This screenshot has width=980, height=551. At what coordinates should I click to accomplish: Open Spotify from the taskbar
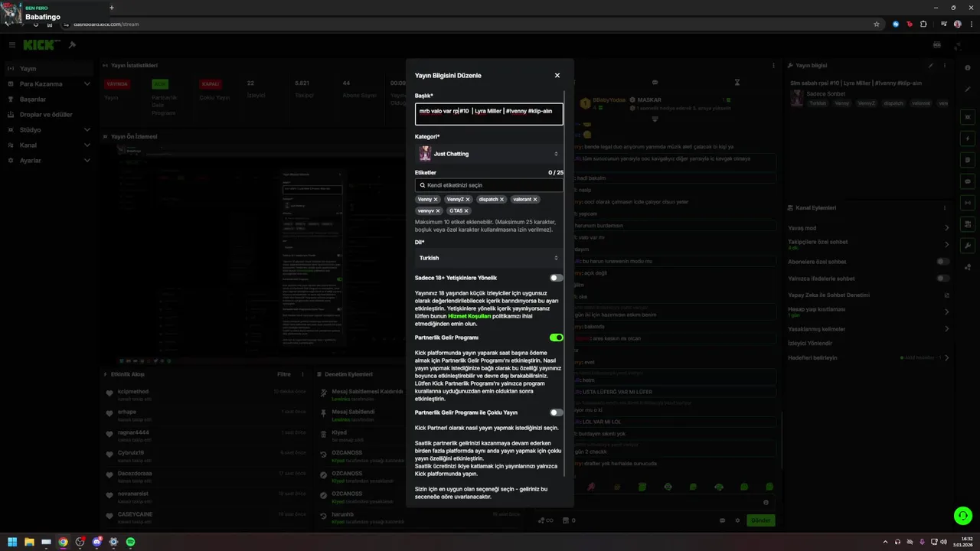(x=130, y=542)
